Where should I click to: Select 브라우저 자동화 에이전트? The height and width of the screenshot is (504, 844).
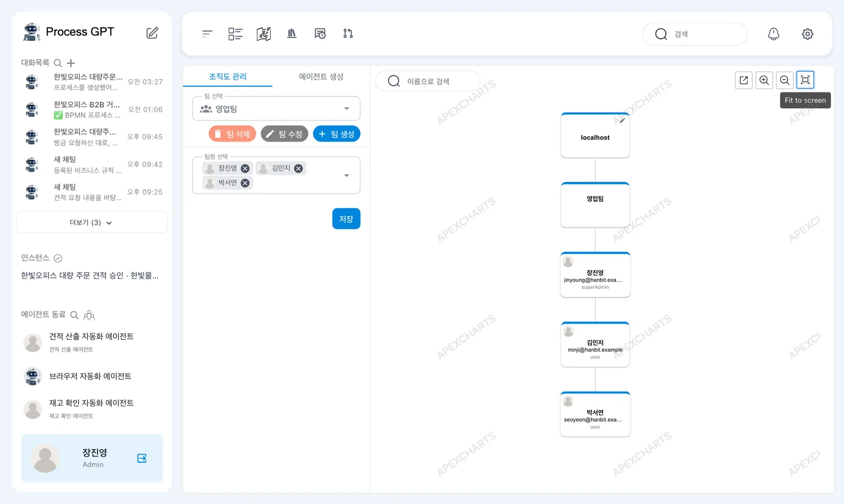point(92,376)
